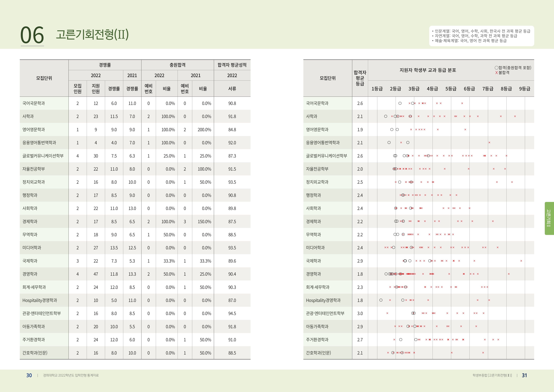Image resolution: width=554 pixels, height=392 pixels.
Task: Click the 경영학과 지원인원 value 47
Action: click(96, 274)
